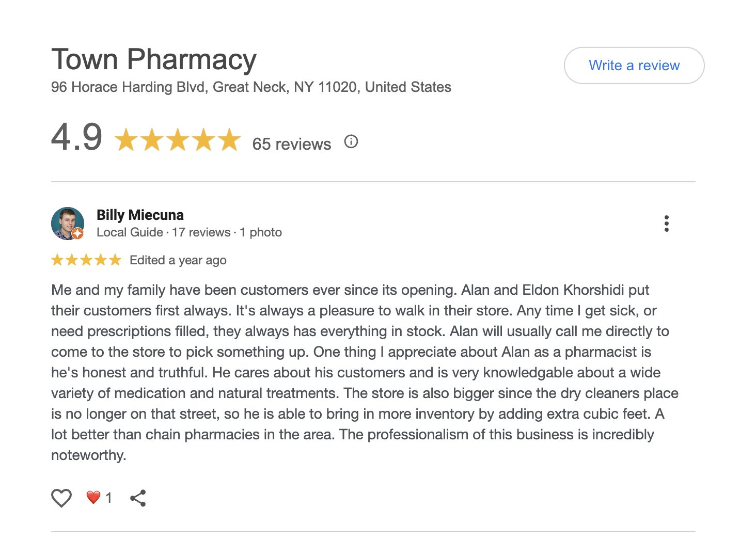Share Billy Miecuna's review
Image resolution: width=756 pixels, height=540 pixels.
coord(138,498)
